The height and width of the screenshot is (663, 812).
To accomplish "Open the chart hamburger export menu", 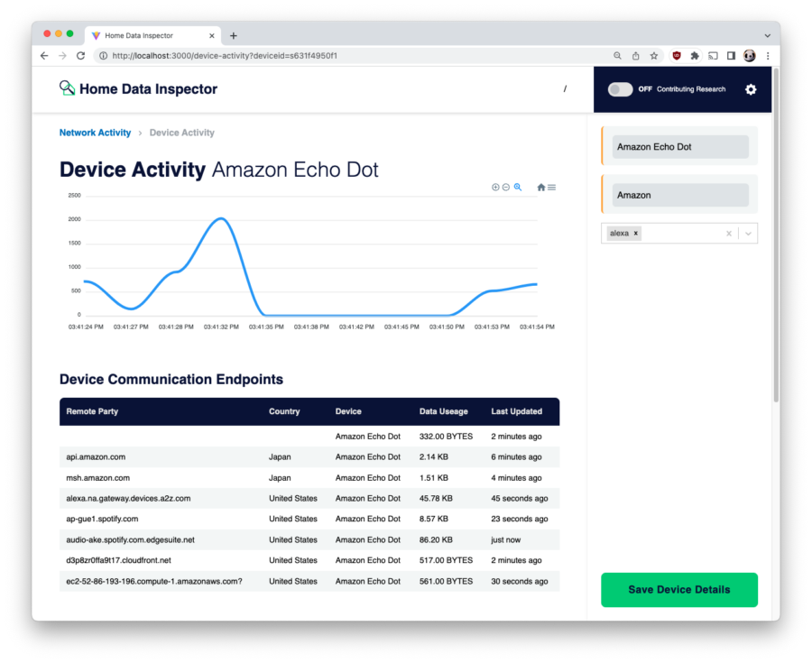I will click(552, 188).
